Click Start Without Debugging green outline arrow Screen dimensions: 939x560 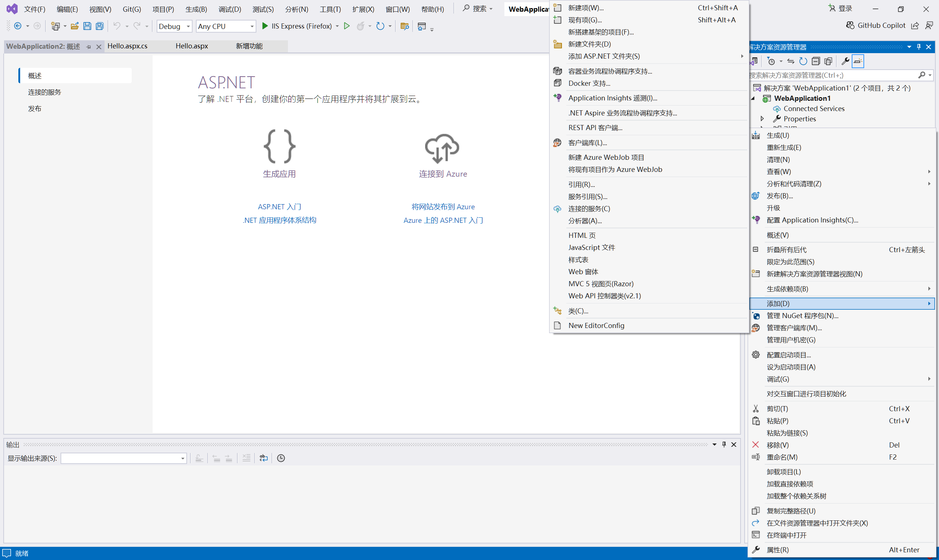(347, 26)
